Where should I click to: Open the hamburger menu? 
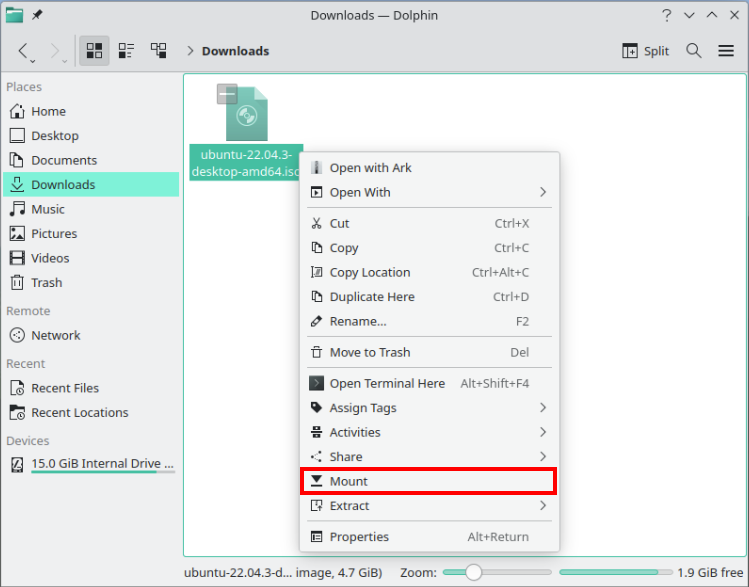(726, 51)
